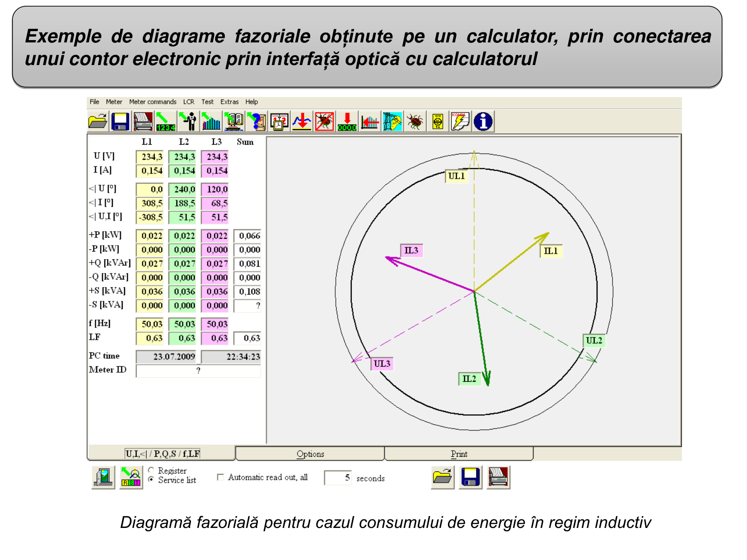
Task: Click the -S Sum question mark cell
Action: coord(248,306)
